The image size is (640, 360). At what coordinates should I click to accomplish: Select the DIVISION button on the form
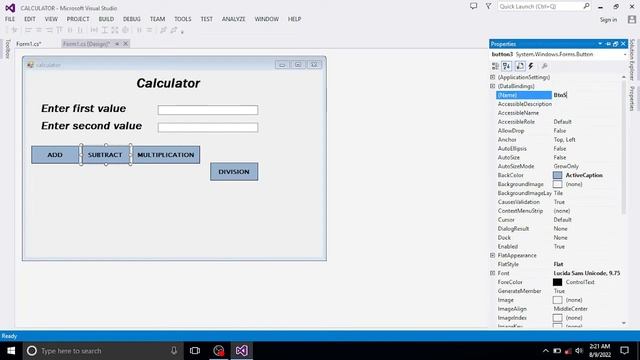(x=234, y=171)
